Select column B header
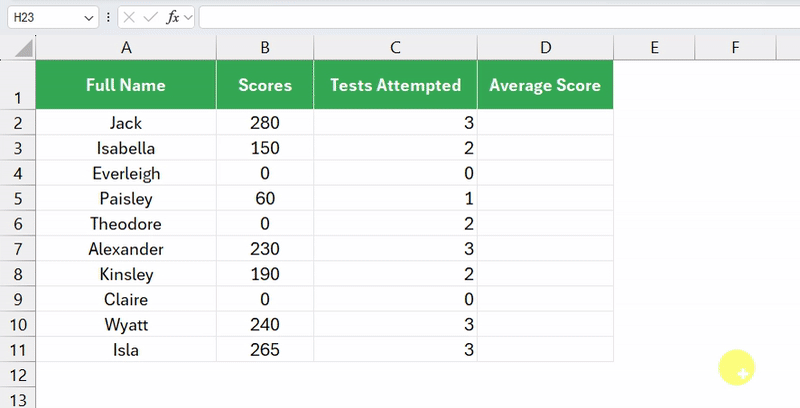 coord(265,48)
